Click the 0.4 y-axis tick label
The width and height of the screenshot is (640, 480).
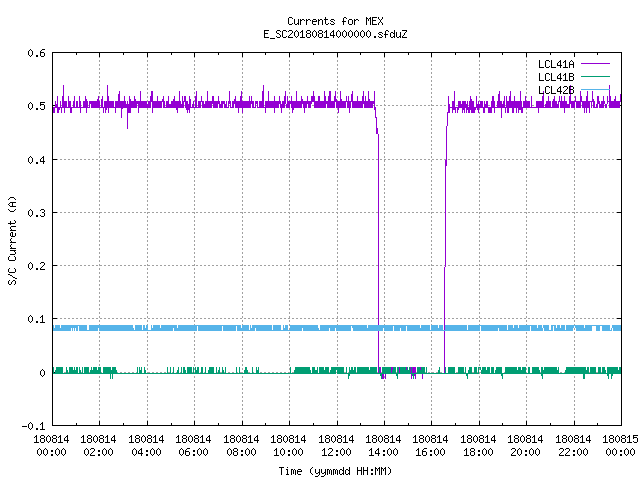tap(36, 160)
